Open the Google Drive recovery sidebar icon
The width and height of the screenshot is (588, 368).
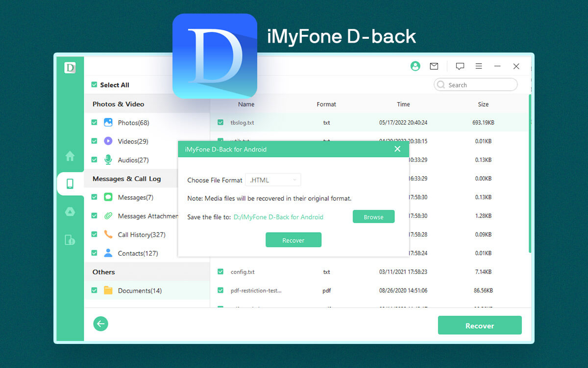pos(70,211)
